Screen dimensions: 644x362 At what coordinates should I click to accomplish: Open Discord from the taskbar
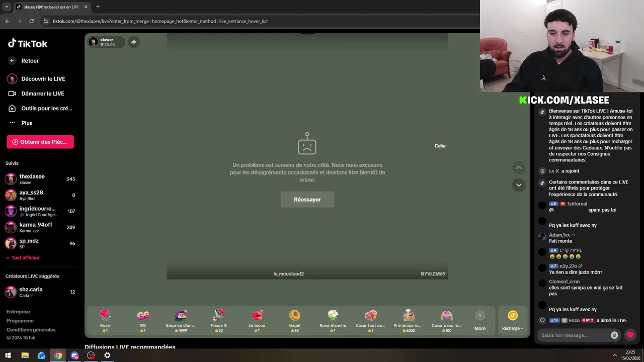[x=74, y=355]
